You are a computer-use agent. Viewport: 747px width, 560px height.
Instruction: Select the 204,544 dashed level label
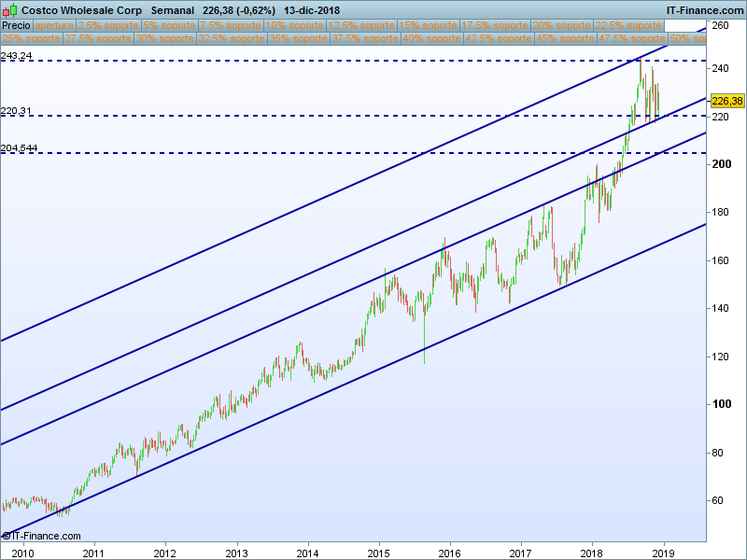(19, 148)
